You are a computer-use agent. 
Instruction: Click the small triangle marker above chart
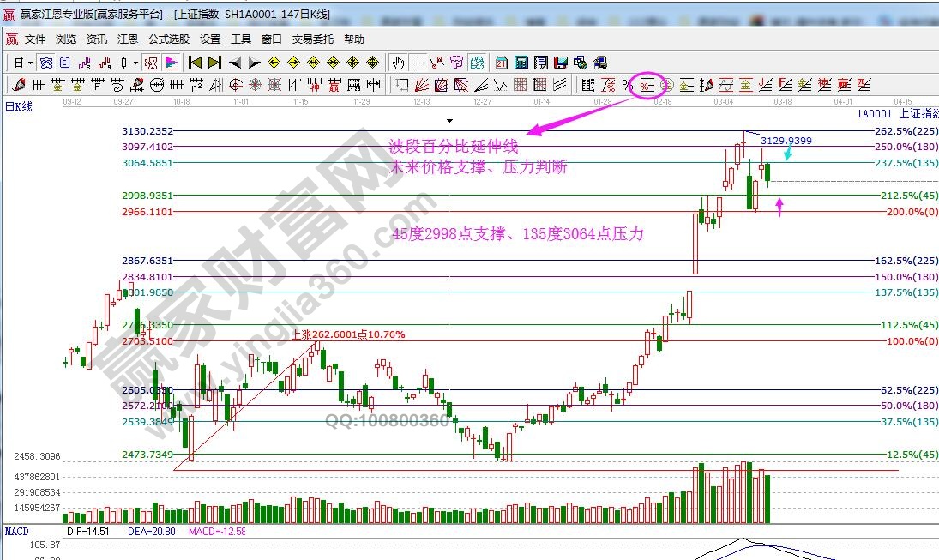coord(449,121)
